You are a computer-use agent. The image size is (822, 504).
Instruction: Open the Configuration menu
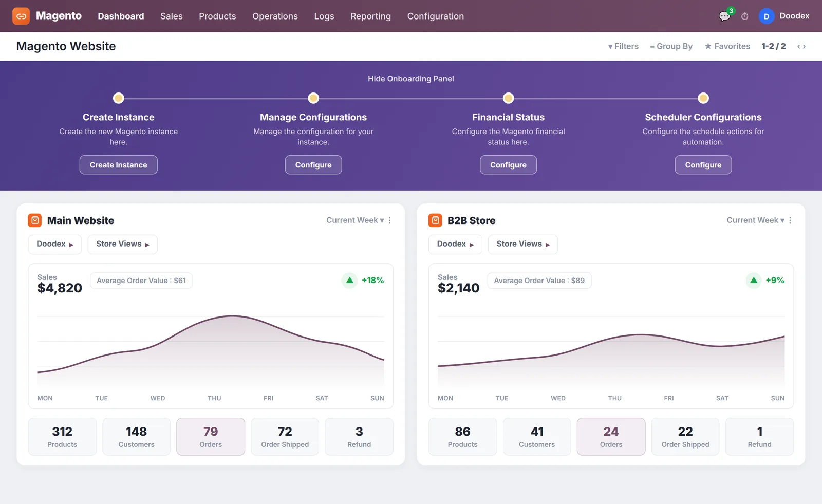(436, 16)
